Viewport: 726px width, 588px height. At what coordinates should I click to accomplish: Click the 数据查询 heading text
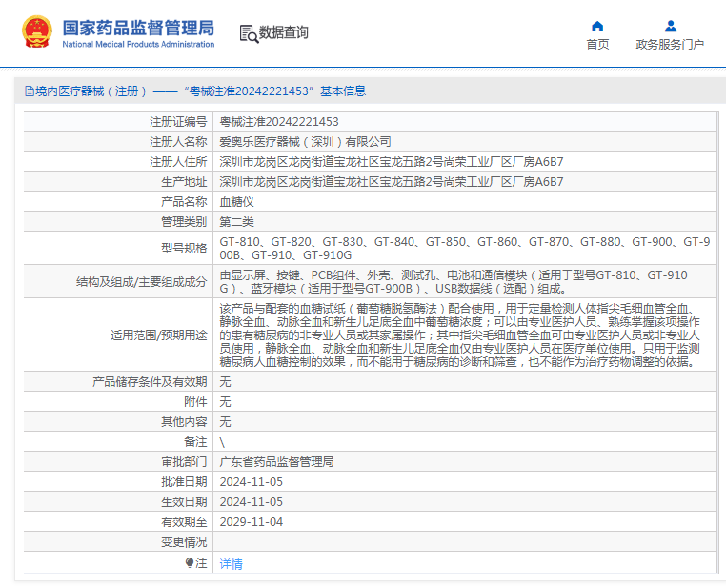pyautogui.click(x=283, y=32)
